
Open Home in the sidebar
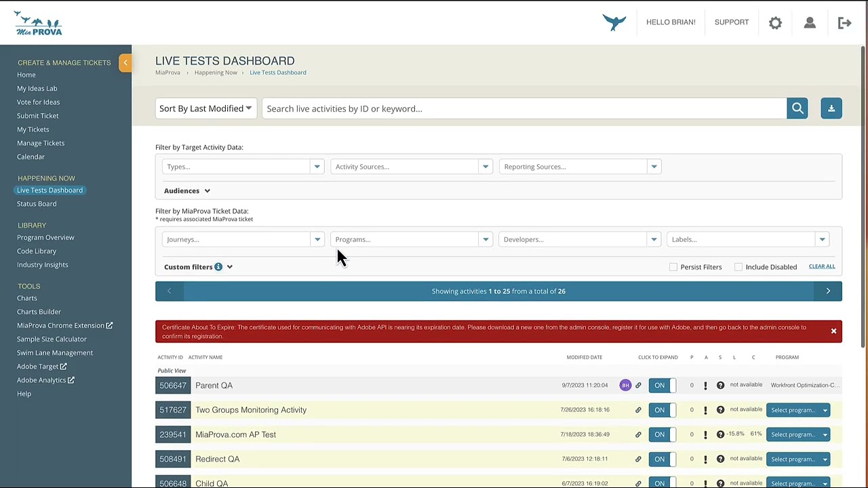[26, 75]
